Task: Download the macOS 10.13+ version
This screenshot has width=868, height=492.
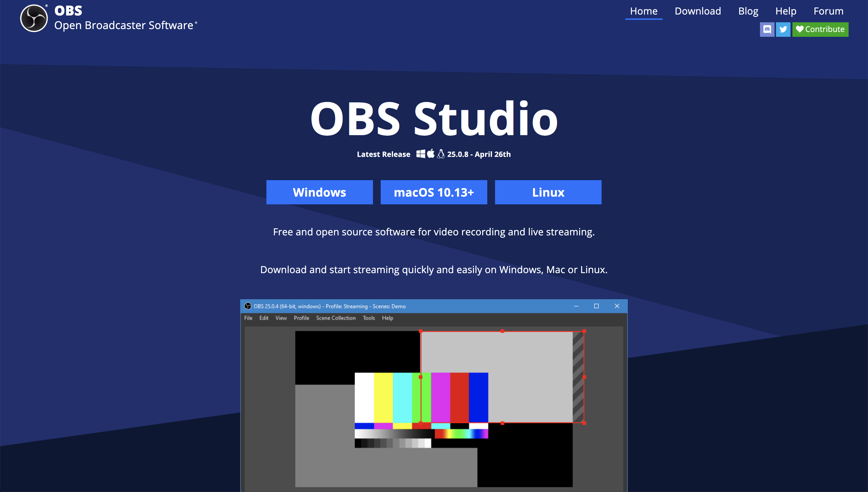Action: point(434,192)
